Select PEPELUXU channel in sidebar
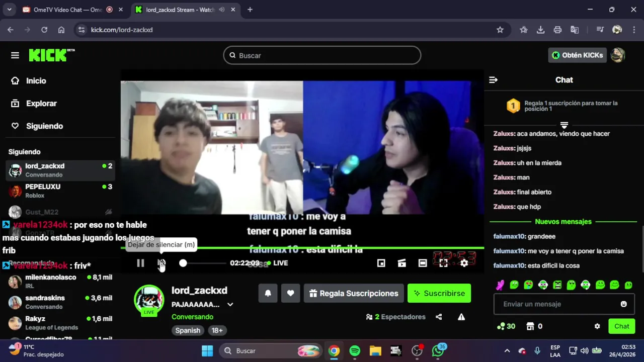 60,191
